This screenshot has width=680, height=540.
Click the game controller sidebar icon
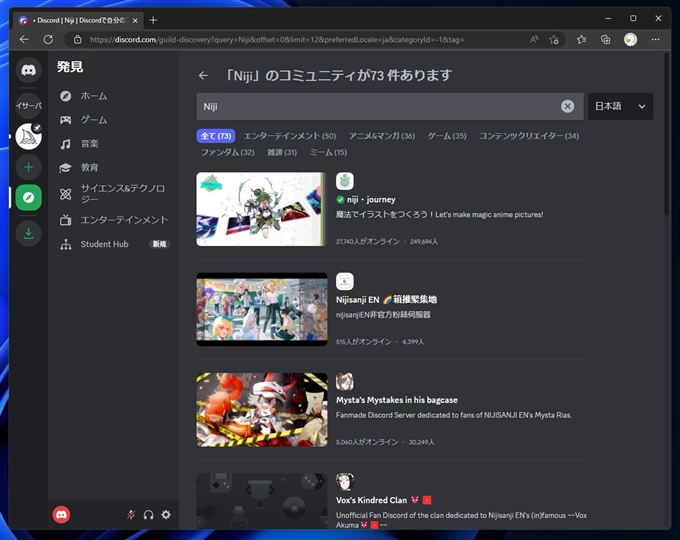(x=65, y=120)
